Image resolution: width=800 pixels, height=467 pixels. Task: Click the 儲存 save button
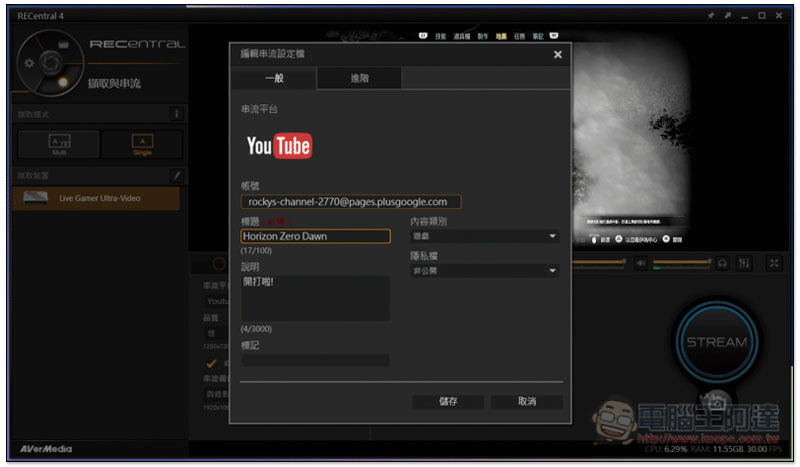pyautogui.click(x=448, y=402)
